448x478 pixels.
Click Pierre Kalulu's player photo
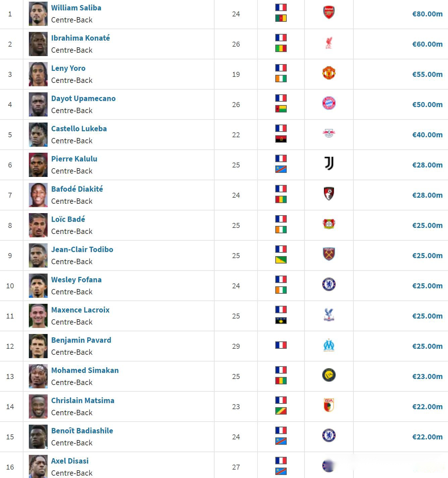click(x=38, y=165)
